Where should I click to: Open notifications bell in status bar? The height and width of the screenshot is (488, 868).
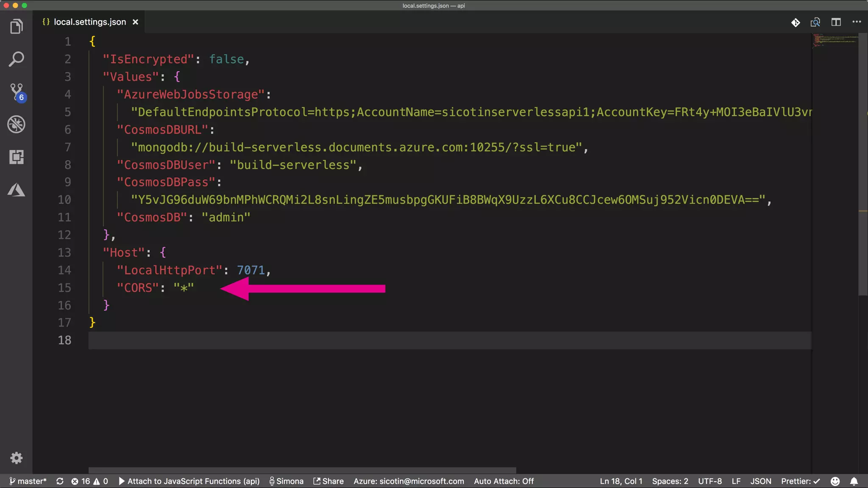pos(854,481)
